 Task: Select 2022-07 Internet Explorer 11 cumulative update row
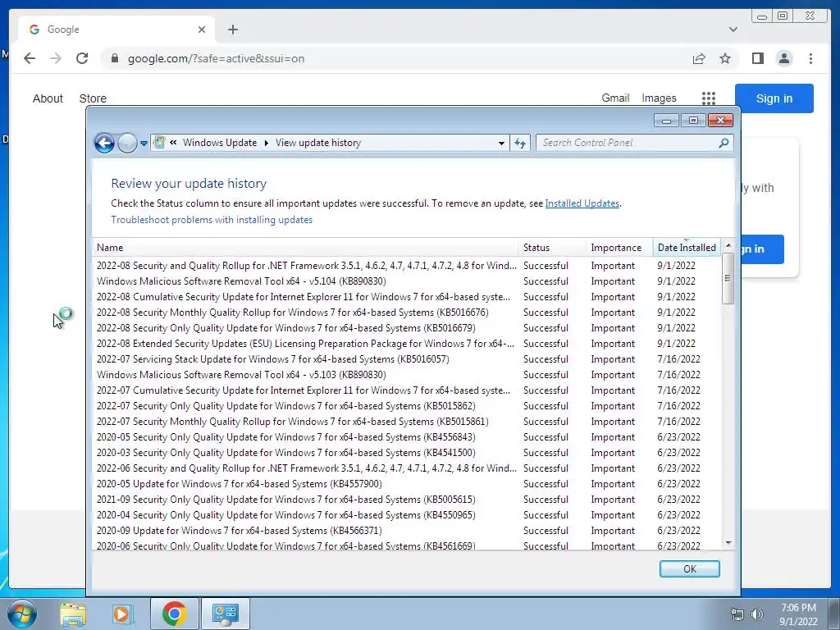point(407,390)
